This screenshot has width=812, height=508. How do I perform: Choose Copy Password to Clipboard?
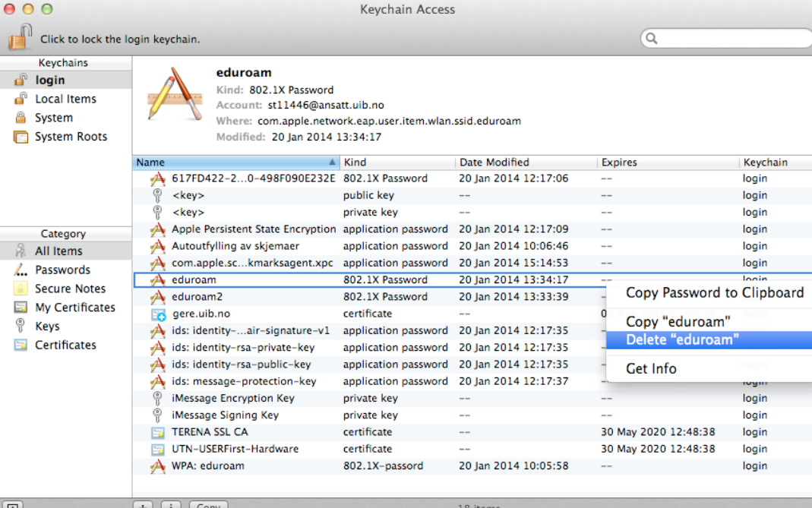pyautogui.click(x=709, y=292)
